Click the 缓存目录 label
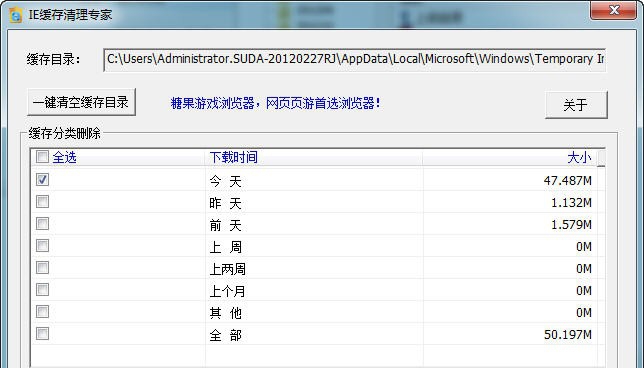 (53, 60)
